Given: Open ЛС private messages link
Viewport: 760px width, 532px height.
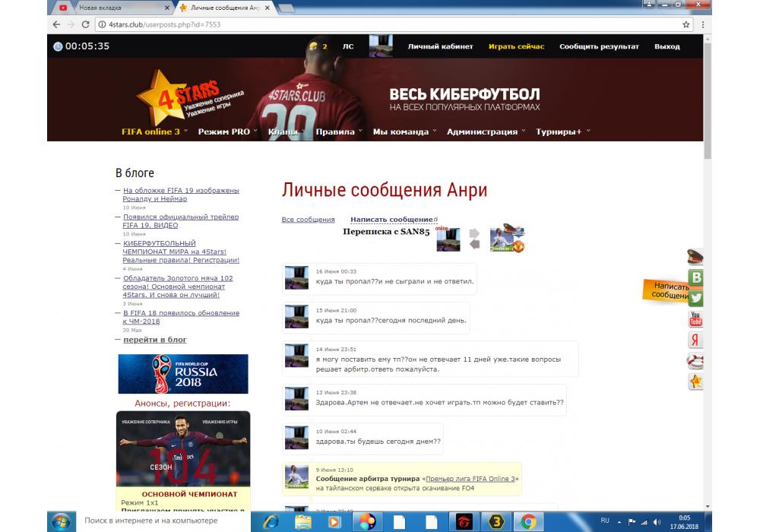Looking at the screenshot, I should 348,46.
